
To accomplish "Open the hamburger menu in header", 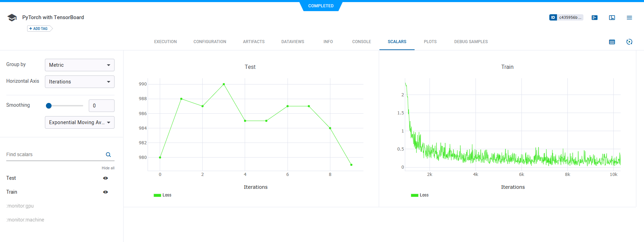I will [x=629, y=18].
